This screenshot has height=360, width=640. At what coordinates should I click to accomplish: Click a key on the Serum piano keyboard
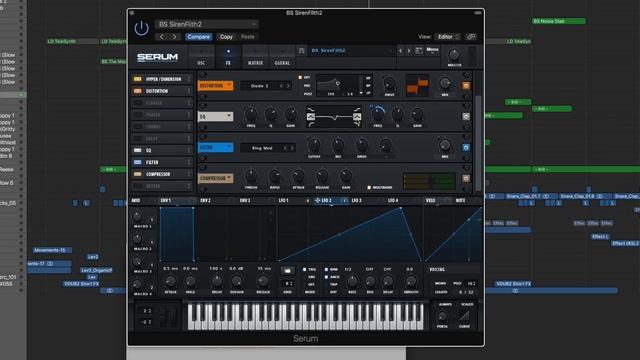305,316
